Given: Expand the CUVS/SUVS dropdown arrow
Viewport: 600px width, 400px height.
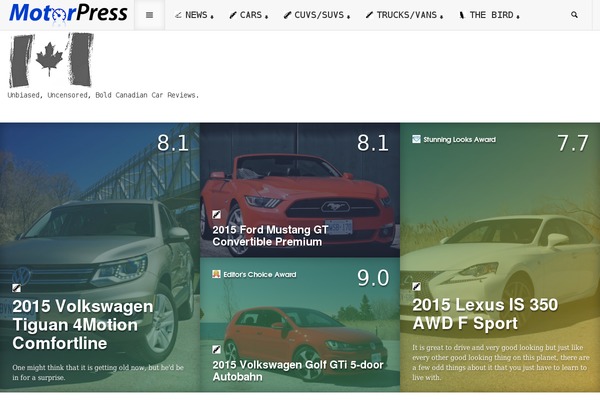Looking at the screenshot, I should (x=348, y=16).
